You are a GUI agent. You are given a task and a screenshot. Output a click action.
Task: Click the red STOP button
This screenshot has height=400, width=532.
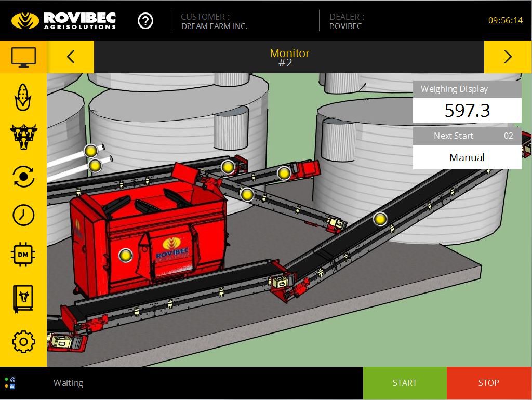(x=489, y=383)
